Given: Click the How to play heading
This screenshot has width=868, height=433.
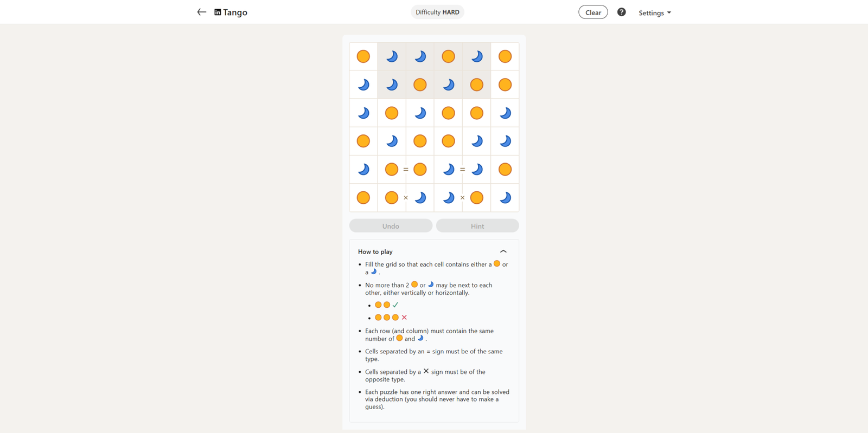Looking at the screenshot, I should pyautogui.click(x=375, y=251).
